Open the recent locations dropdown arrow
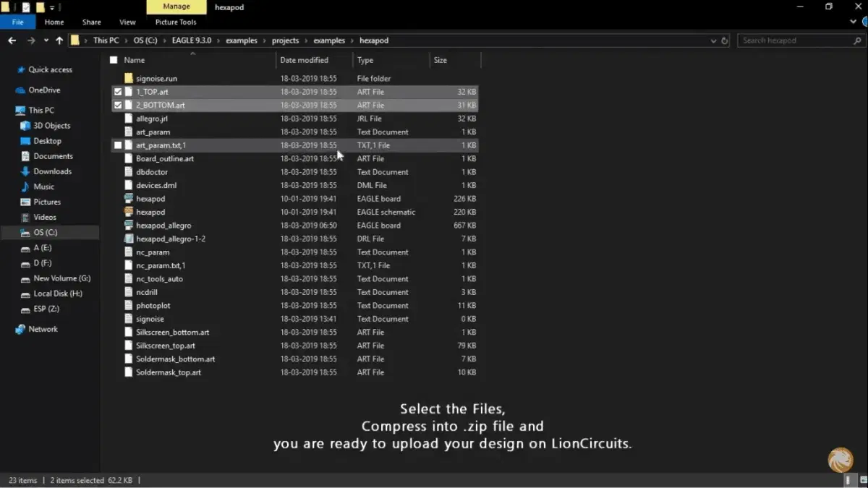Viewport: 868px width, 488px height. (x=46, y=40)
